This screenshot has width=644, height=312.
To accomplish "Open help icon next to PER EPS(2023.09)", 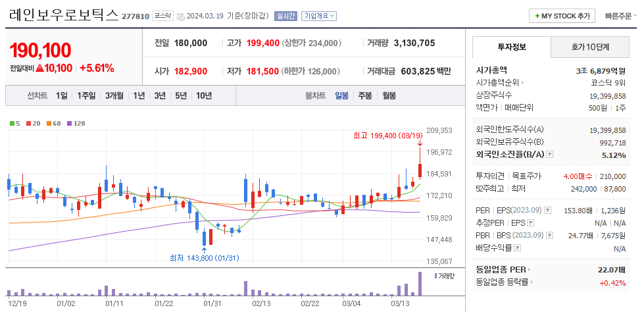I will tap(547, 211).
